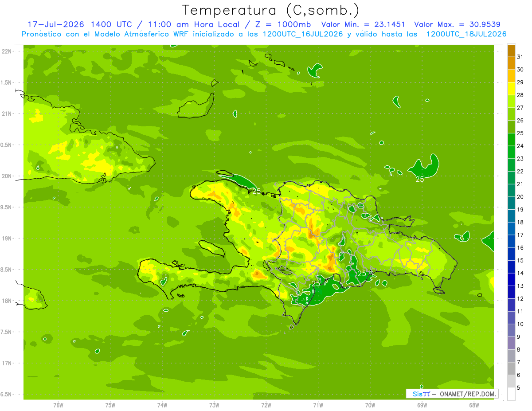Click the legend value '22'

point(520,171)
